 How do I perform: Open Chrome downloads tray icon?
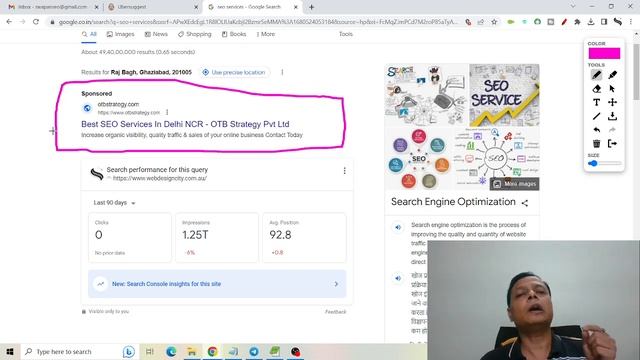(591, 22)
